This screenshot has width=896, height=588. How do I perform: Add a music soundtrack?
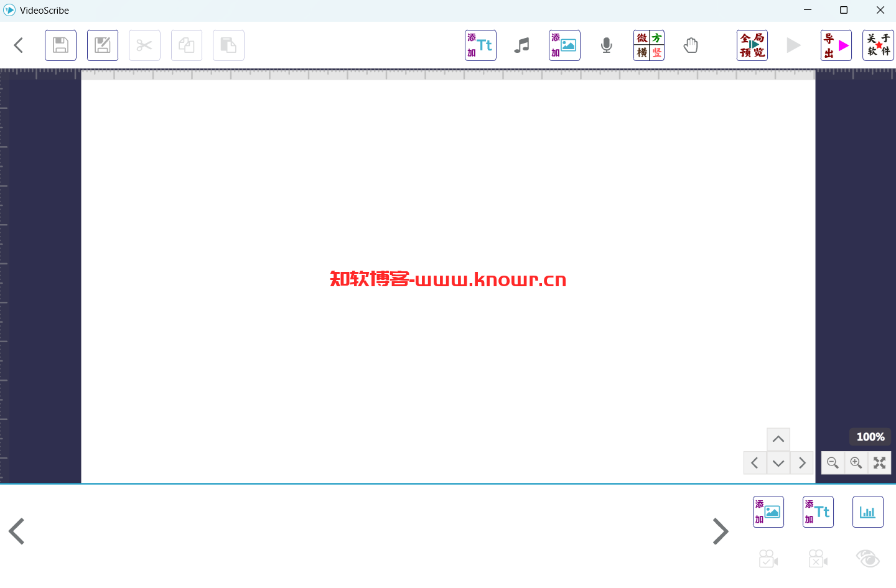[522, 45]
